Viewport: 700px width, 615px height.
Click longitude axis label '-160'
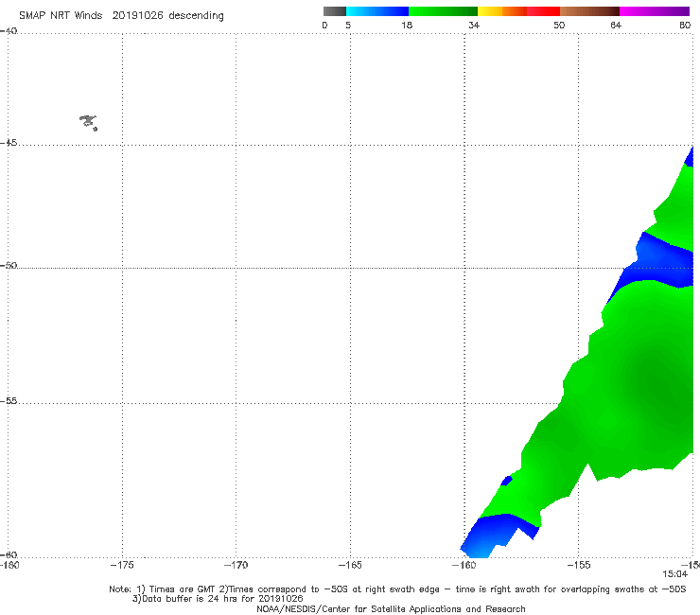(x=464, y=565)
